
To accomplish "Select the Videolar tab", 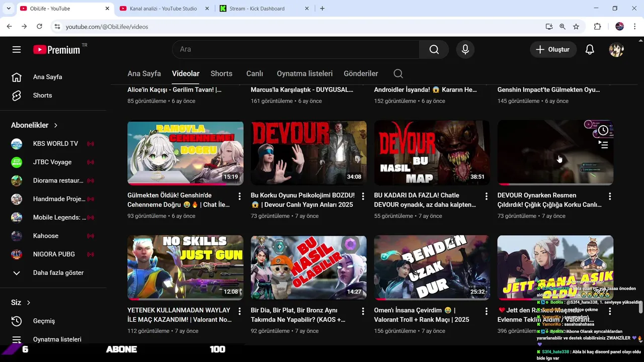I will pyautogui.click(x=186, y=73).
